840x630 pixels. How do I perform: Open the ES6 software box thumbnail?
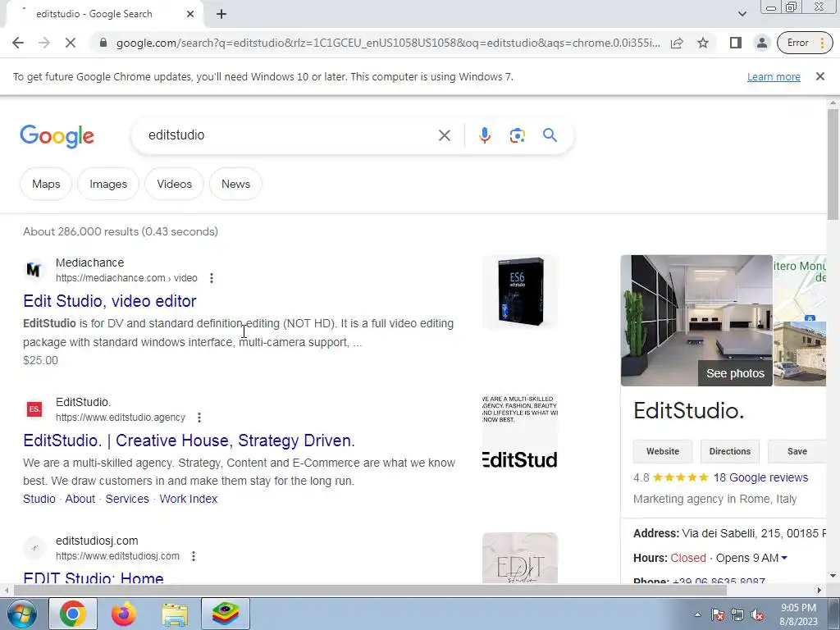[520, 292]
